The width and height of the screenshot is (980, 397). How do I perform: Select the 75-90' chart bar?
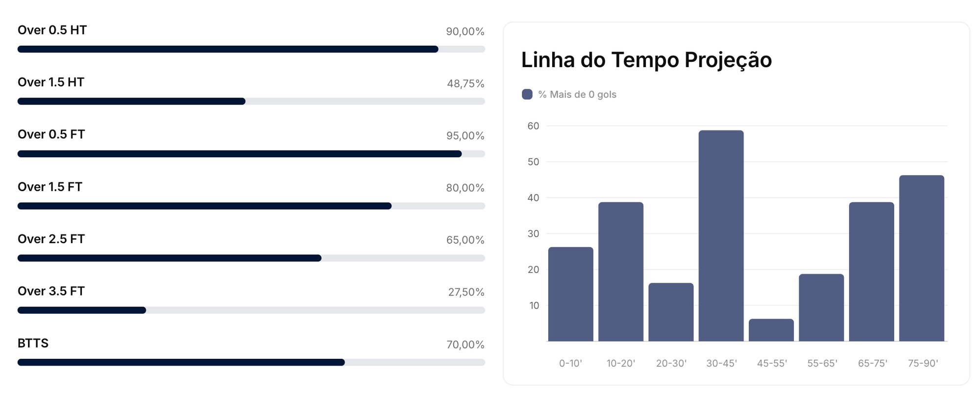[x=922, y=258]
